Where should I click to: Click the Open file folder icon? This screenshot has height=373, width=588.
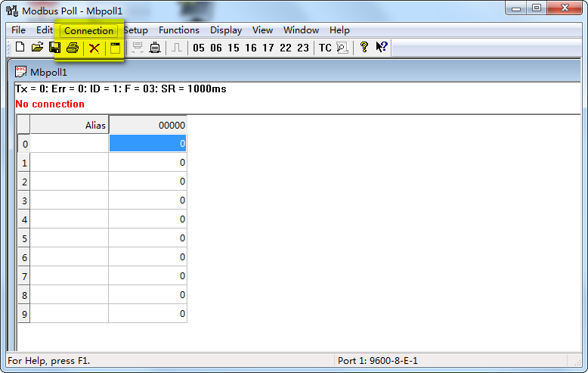click(37, 48)
